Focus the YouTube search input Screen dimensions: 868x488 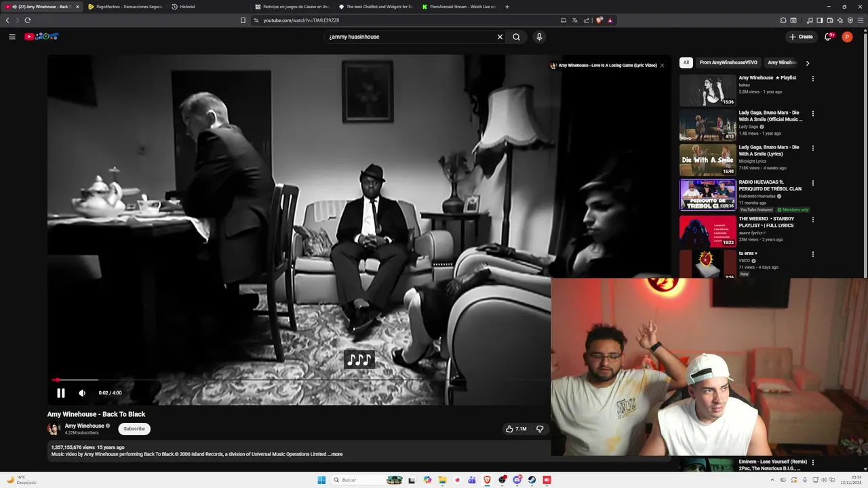point(410,37)
